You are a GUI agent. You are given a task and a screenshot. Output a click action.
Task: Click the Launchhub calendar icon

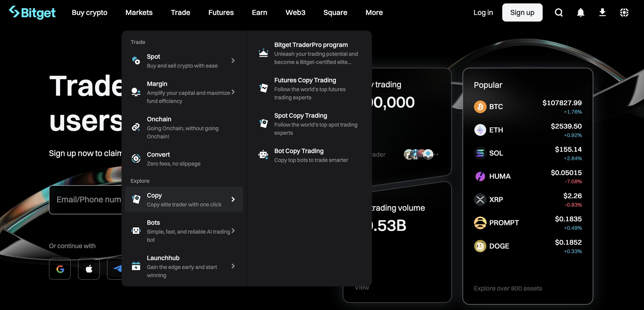coord(136,266)
